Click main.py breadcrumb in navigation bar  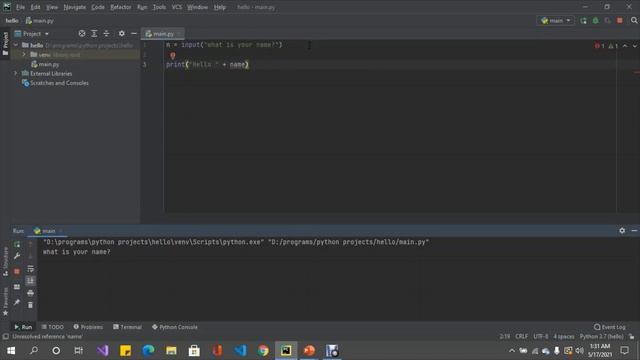tap(40, 20)
